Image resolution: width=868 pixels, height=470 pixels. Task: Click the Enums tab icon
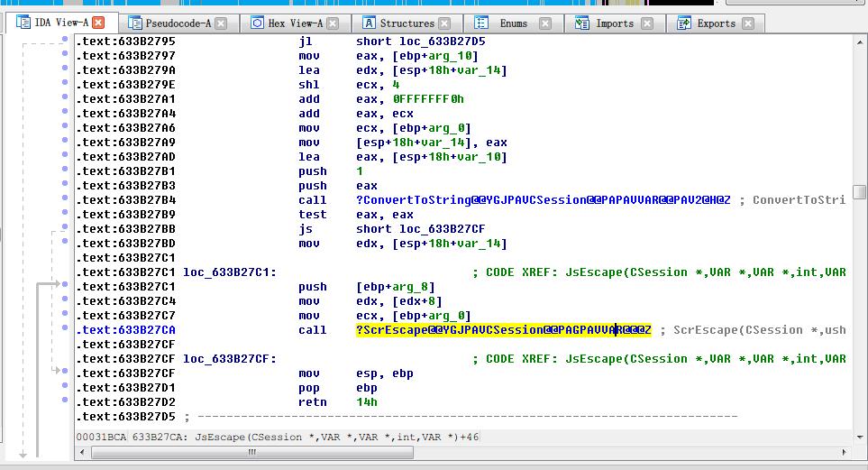pos(481,23)
